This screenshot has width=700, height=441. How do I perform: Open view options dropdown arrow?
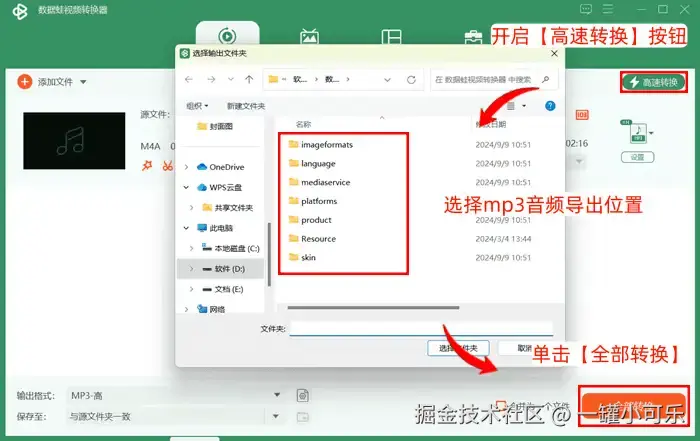(524, 106)
